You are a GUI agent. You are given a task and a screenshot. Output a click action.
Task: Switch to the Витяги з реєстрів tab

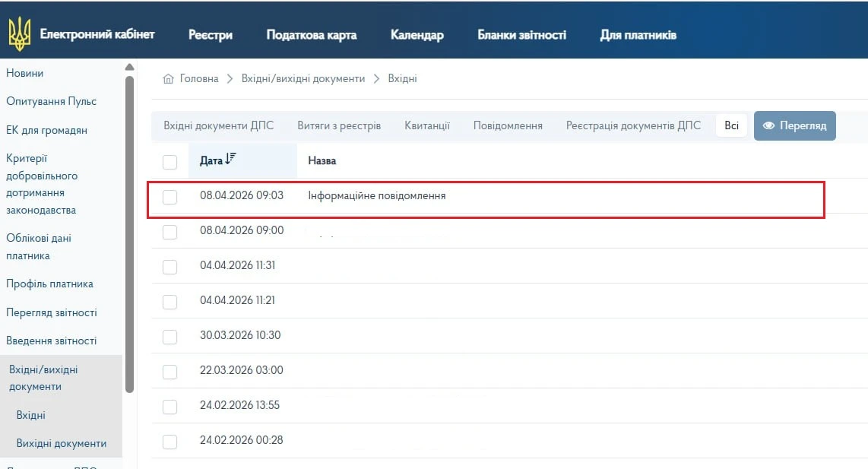click(x=339, y=125)
